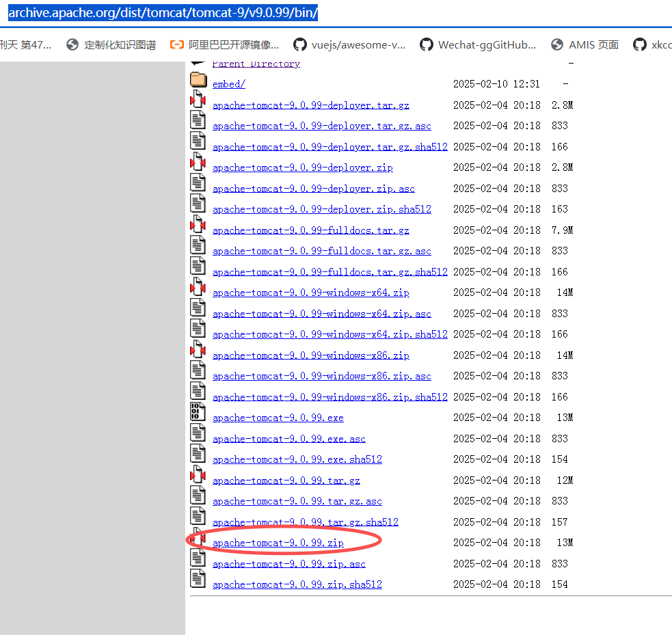Open apache-tomcat-9.0.99.exe.asc
Viewport: 672px width, 635px height.
tap(289, 439)
